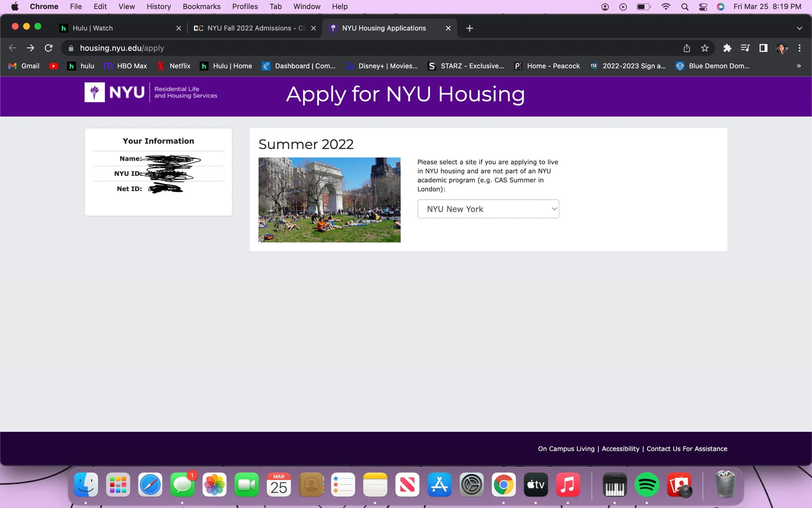Open Spotify from the dock
The image size is (812, 508).
(646, 485)
